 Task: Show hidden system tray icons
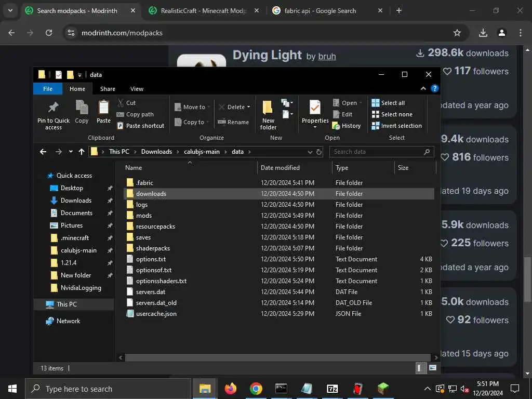click(x=427, y=389)
